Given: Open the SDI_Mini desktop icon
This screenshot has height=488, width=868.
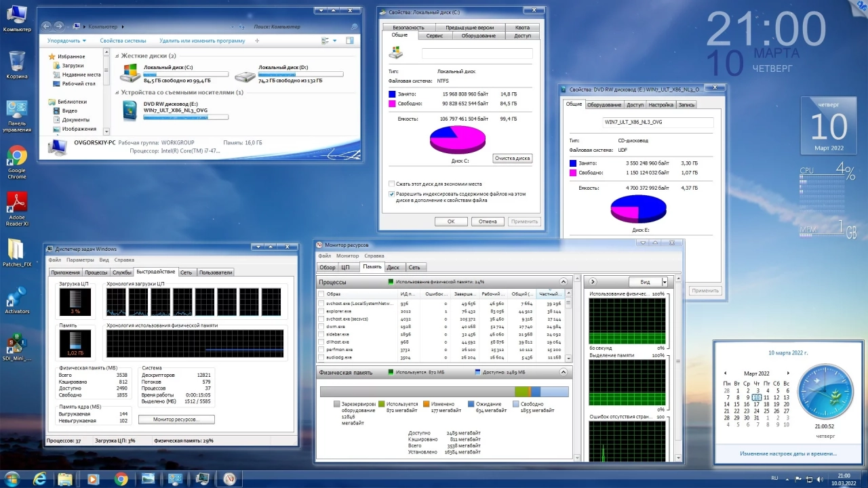Looking at the screenshot, I should pos(17,347).
